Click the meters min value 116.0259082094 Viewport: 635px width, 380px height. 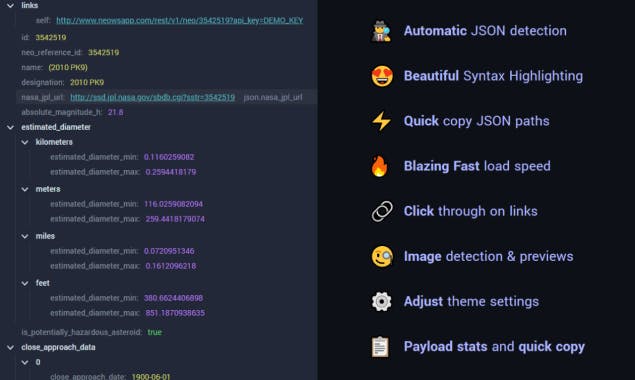173,204
